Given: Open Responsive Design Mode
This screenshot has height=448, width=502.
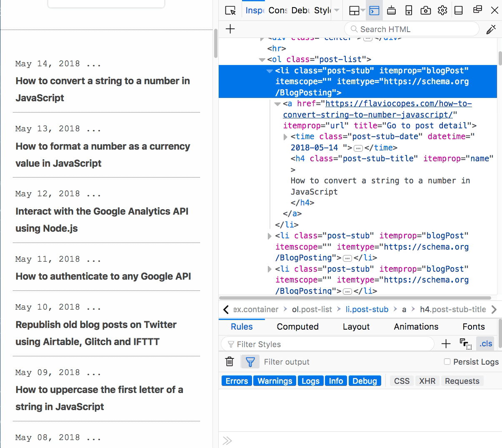Looking at the screenshot, I should [x=409, y=10].
